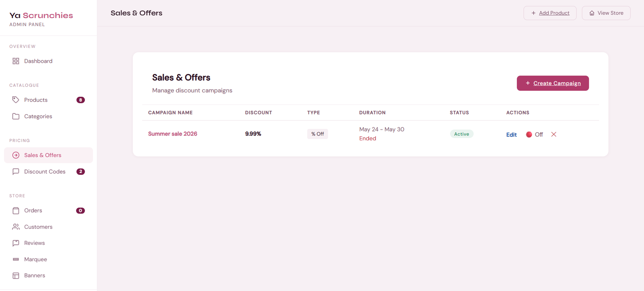644x291 pixels.
Task: Go to the Marquee settings
Action: pyautogui.click(x=48, y=259)
